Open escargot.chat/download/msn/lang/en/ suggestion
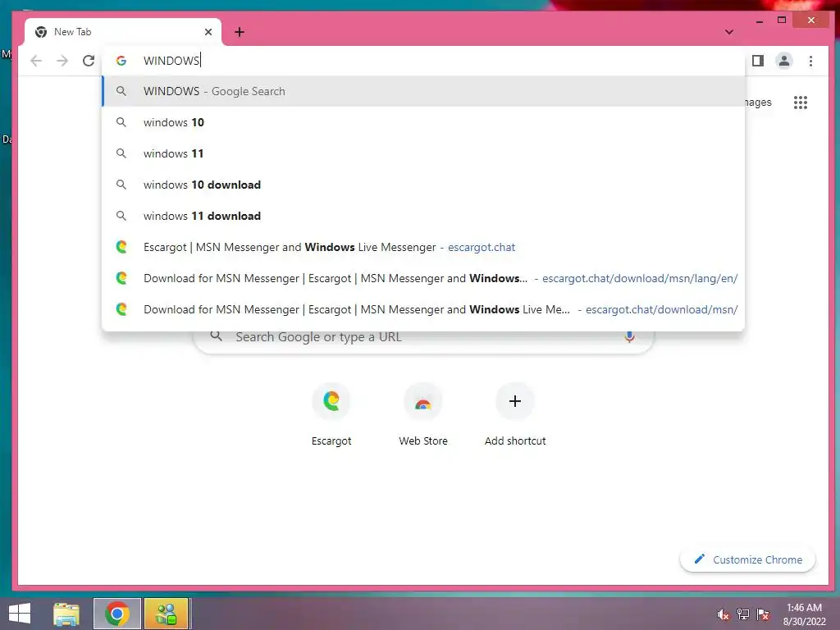This screenshot has width=840, height=630. click(423, 278)
